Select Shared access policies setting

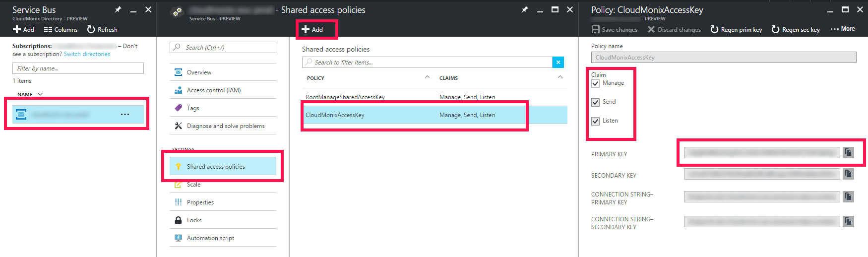tap(223, 167)
